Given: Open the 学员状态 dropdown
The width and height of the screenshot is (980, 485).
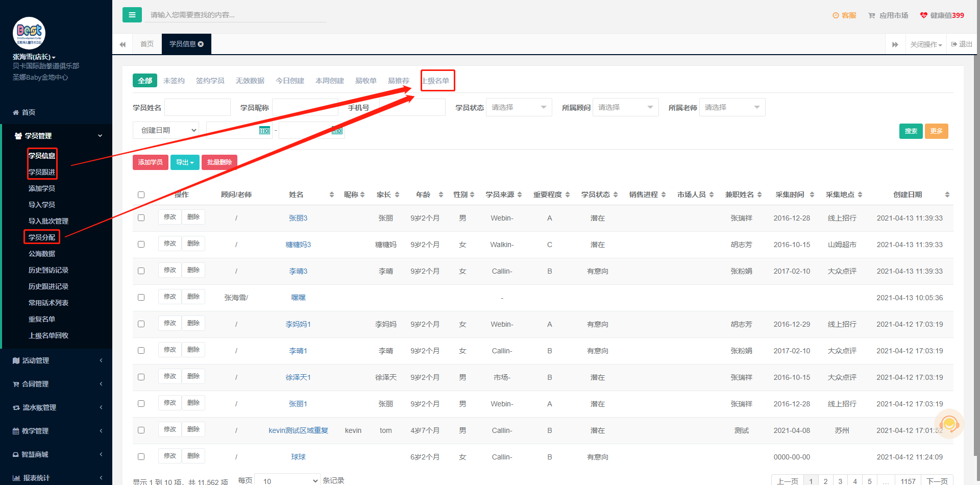Looking at the screenshot, I should click(x=519, y=107).
